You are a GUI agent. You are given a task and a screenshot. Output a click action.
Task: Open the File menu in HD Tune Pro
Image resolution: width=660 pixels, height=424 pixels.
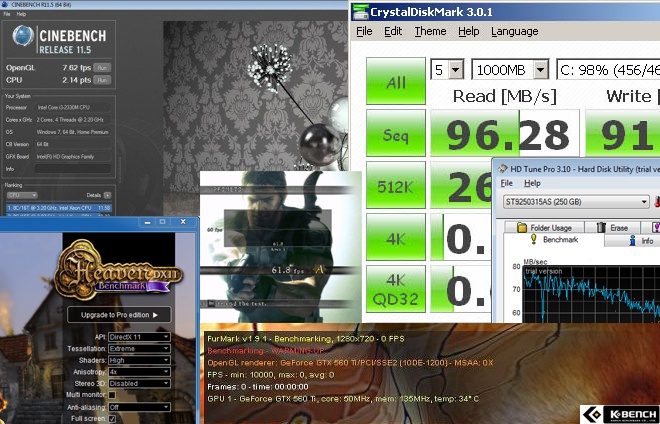click(506, 183)
